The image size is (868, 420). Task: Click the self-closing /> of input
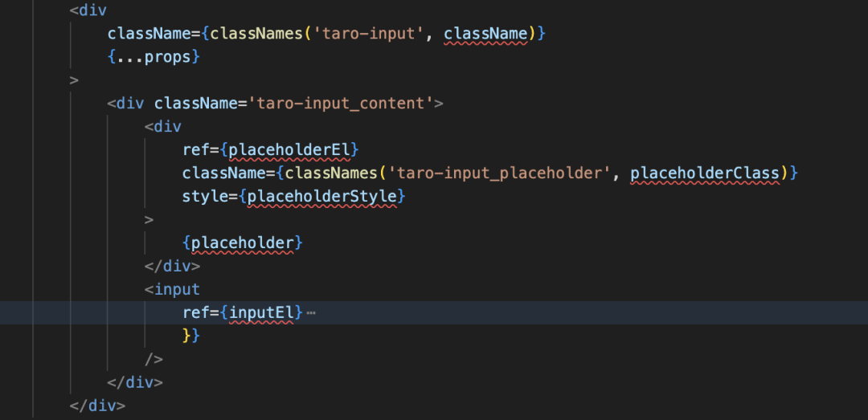point(154,359)
